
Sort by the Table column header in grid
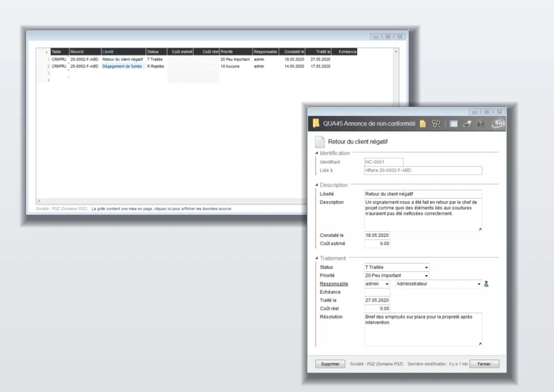(60, 51)
